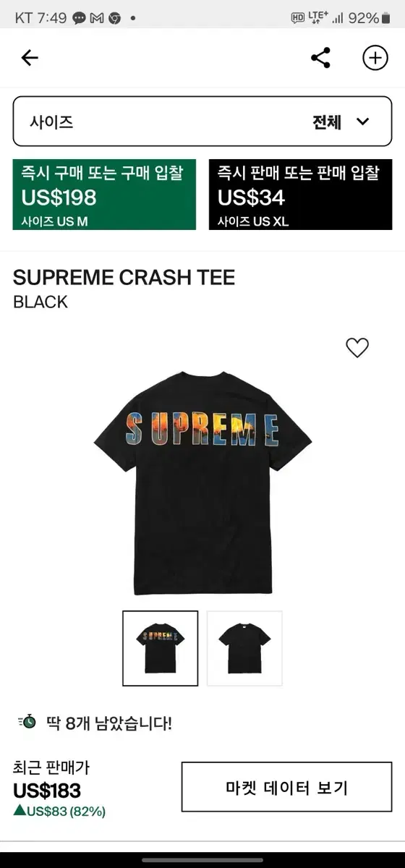Select the back-print shirt thumbnail

[x=160, y=648]
